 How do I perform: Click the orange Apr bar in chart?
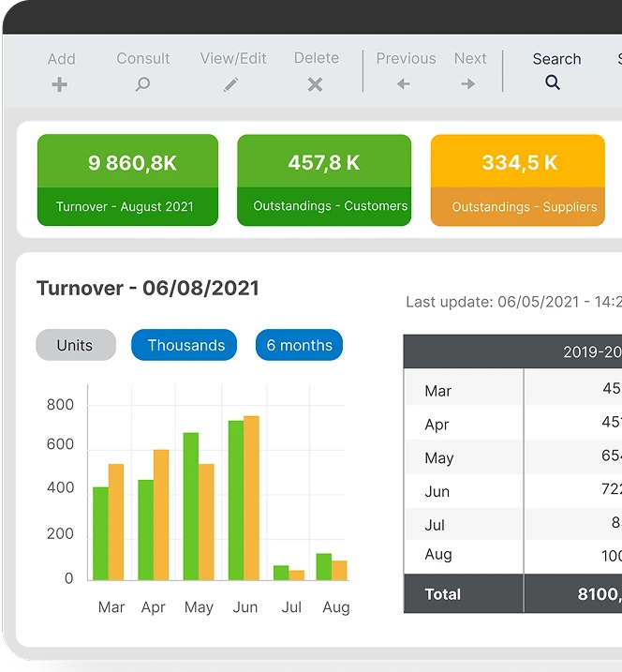point(161,515)
